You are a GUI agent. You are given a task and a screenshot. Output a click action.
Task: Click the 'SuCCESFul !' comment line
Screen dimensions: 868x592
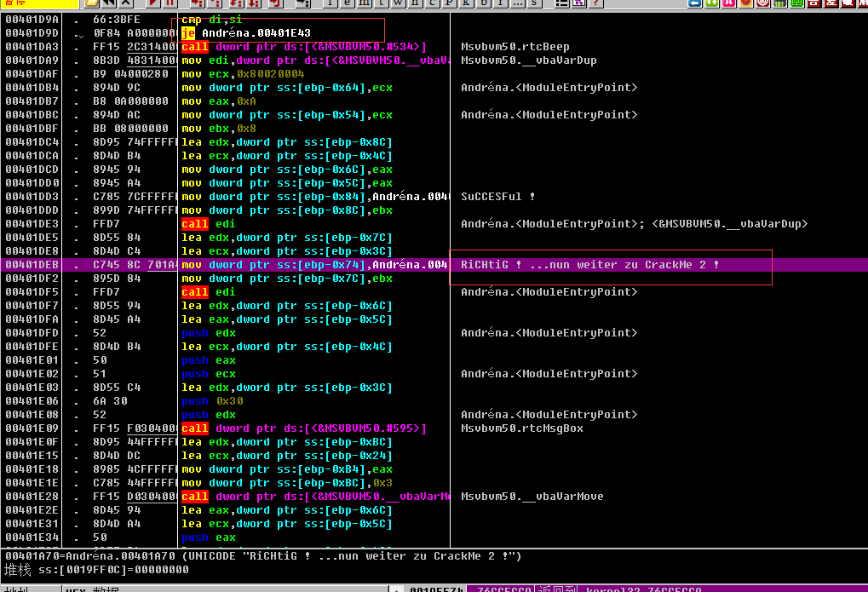click(498, 197)
